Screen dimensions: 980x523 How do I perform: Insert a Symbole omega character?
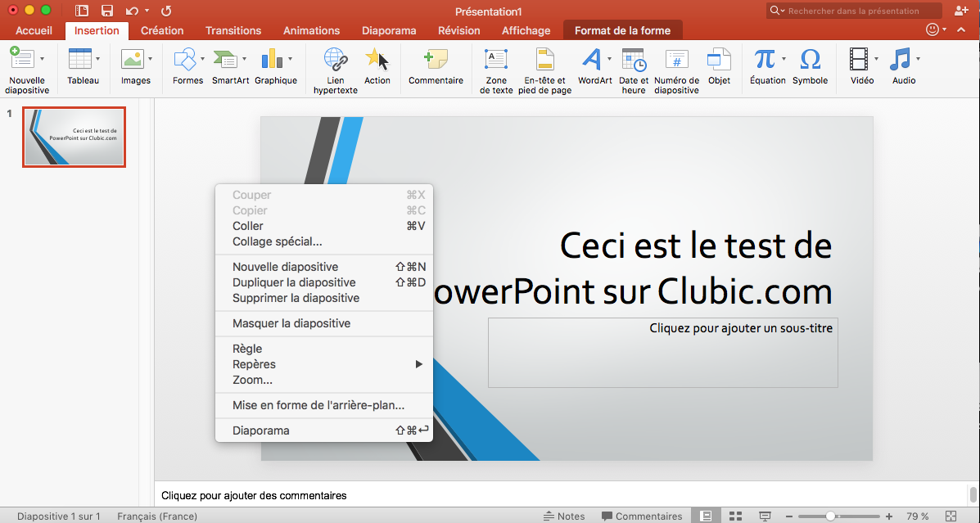810,60
